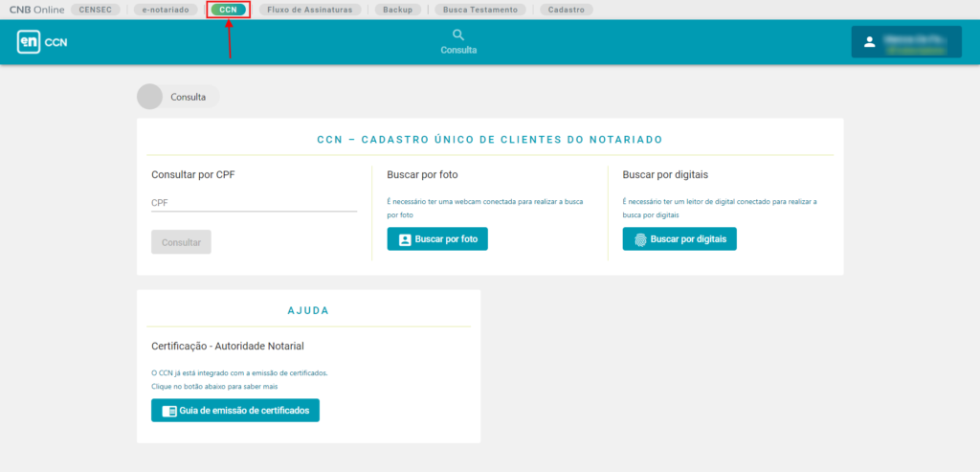Switch to the Cadastro tab
Screen dimensions: 980x472
pos(566,10)
